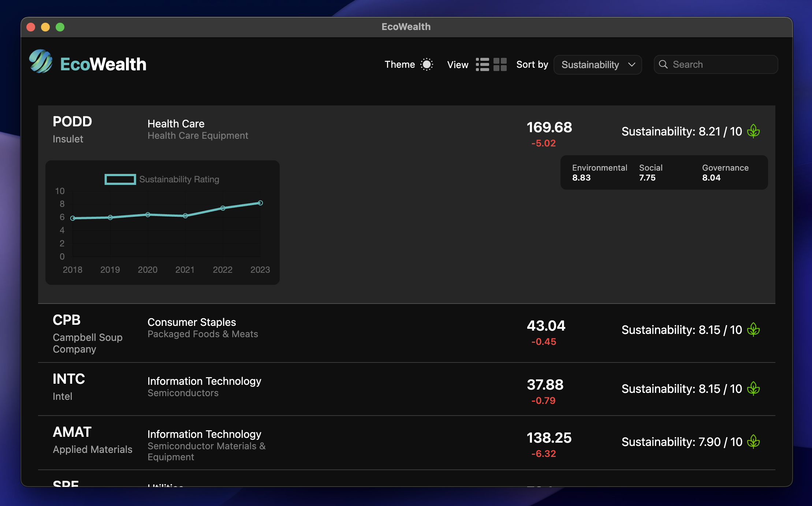
Task: Click the EcoWealth globe logo
Action: pyautogui.click(x=41, y=62)
